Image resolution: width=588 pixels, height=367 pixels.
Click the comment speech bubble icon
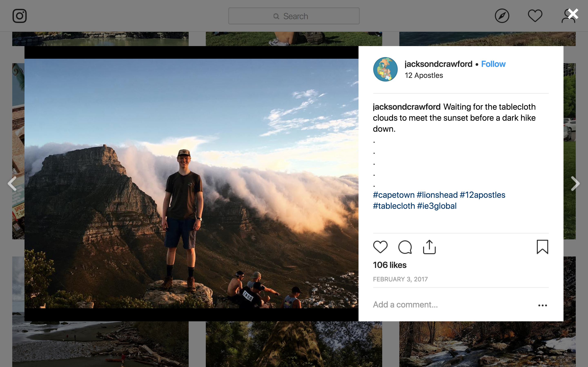click(405, 247)
